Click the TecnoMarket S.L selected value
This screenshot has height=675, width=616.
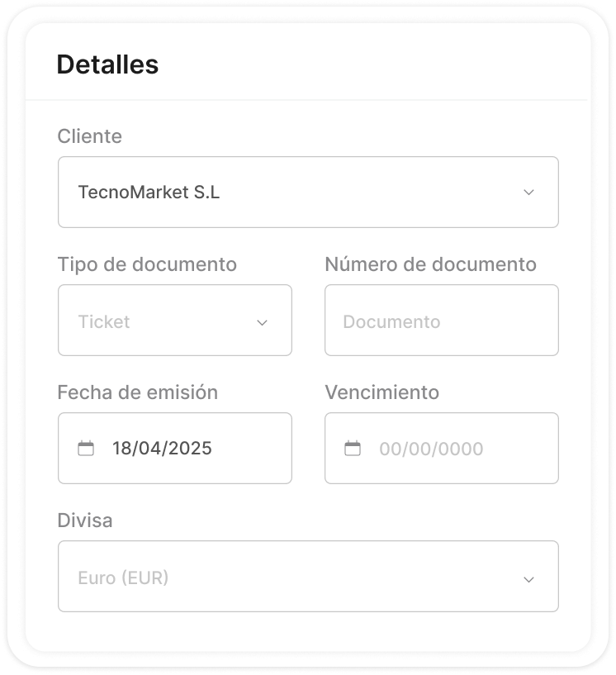point(149,193)
